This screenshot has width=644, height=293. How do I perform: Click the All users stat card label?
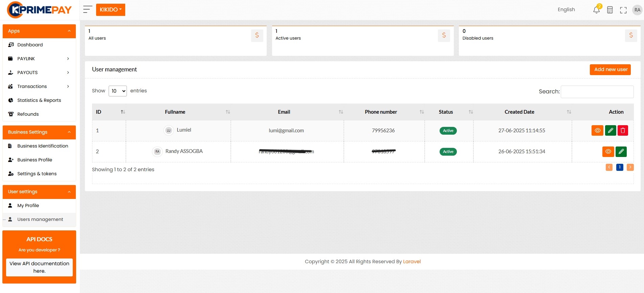point(97,38)
